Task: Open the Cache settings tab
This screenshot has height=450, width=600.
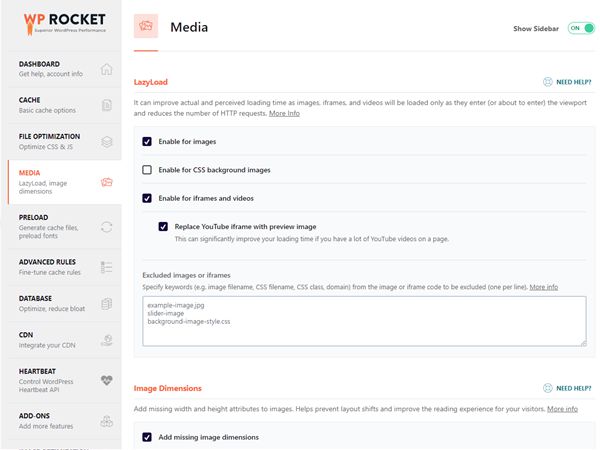Action: pos(64,105)
